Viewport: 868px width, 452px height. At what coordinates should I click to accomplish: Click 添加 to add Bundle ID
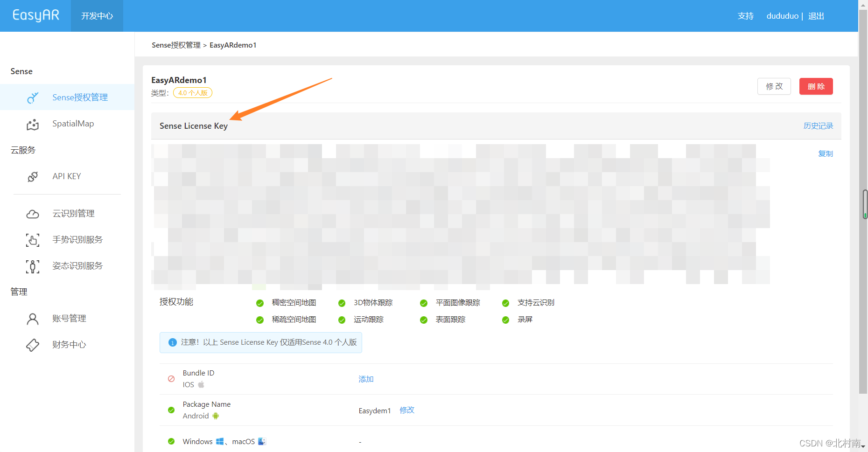pos(366,379)
